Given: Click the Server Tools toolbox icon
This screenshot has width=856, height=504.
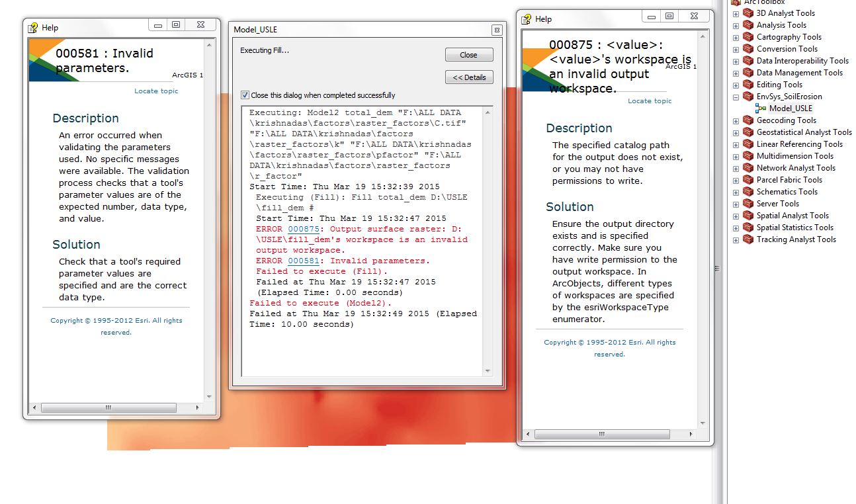Looking at the screenshot, I should click(748, 204).
